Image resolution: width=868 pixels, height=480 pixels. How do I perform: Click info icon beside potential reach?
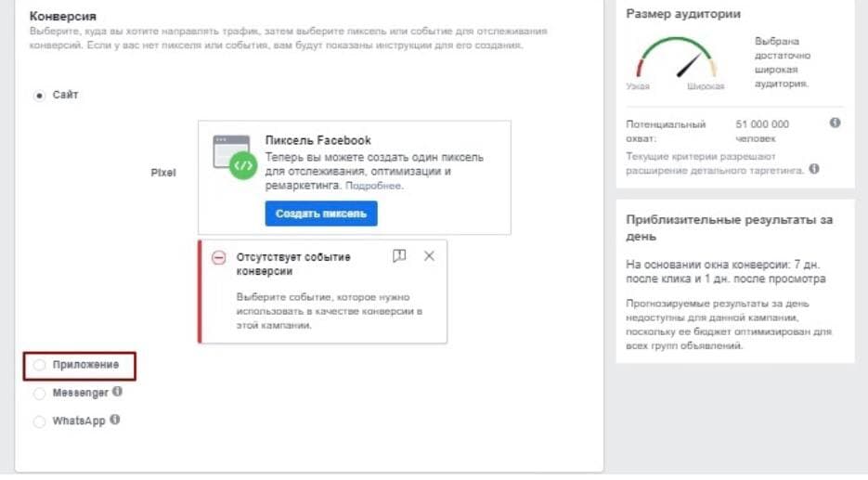point(835,123)
